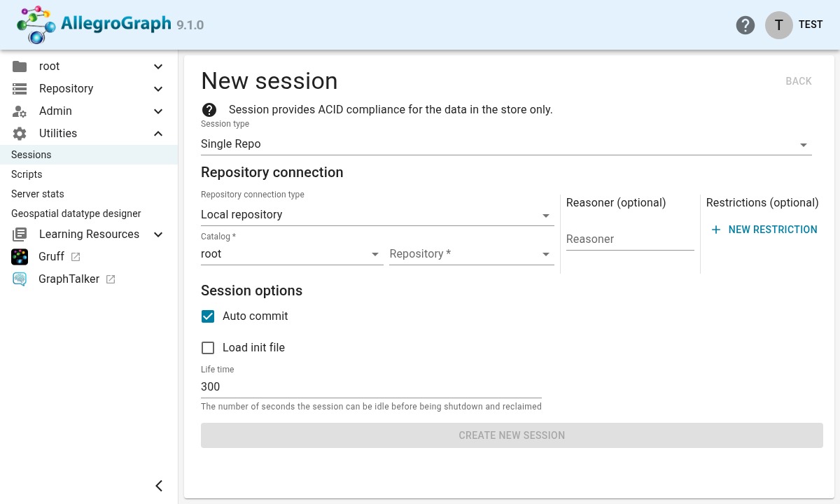Open Server stats in the sidebar
This screenshot has width=840, height=504.
point(89,194)
